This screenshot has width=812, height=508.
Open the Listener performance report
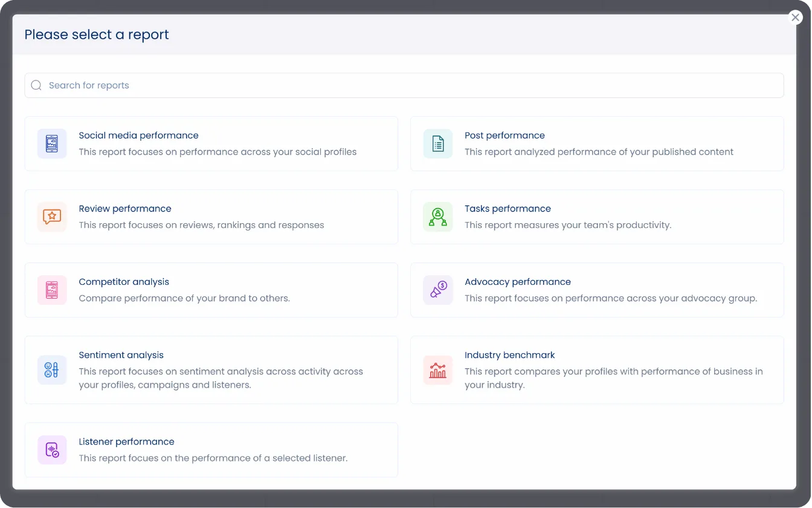(211, 450)
